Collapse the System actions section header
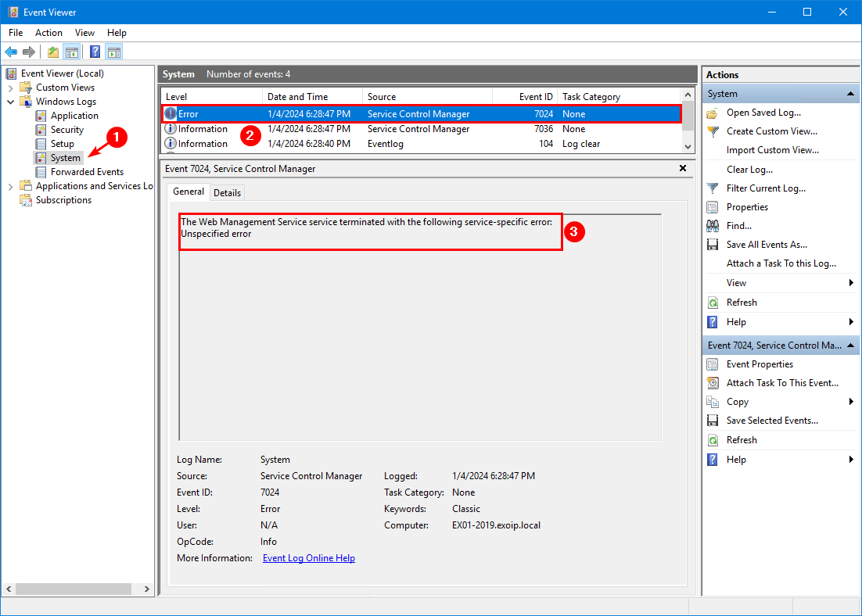Viewport: 862px width, 616px height. click(850, 94)
